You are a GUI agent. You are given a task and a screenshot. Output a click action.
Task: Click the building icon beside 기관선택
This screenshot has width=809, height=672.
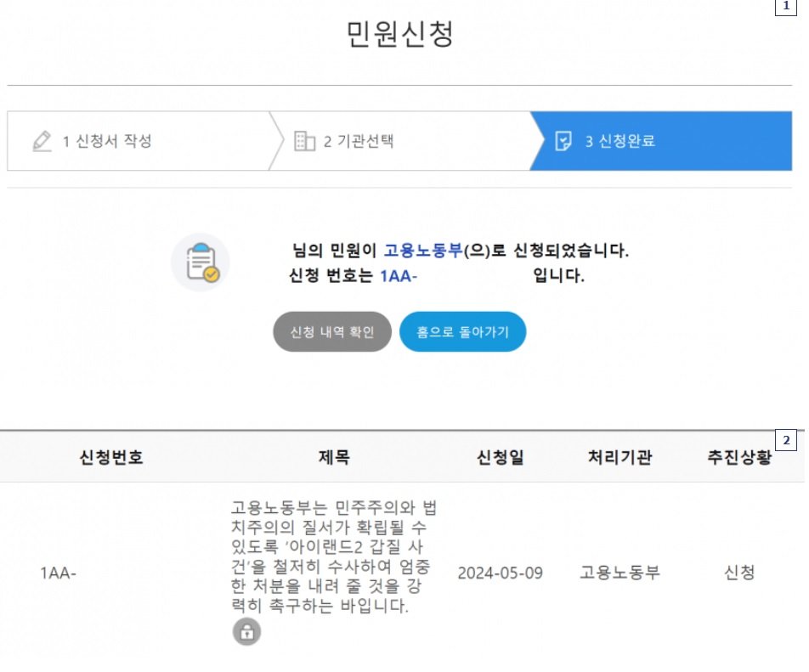[304, 141]
